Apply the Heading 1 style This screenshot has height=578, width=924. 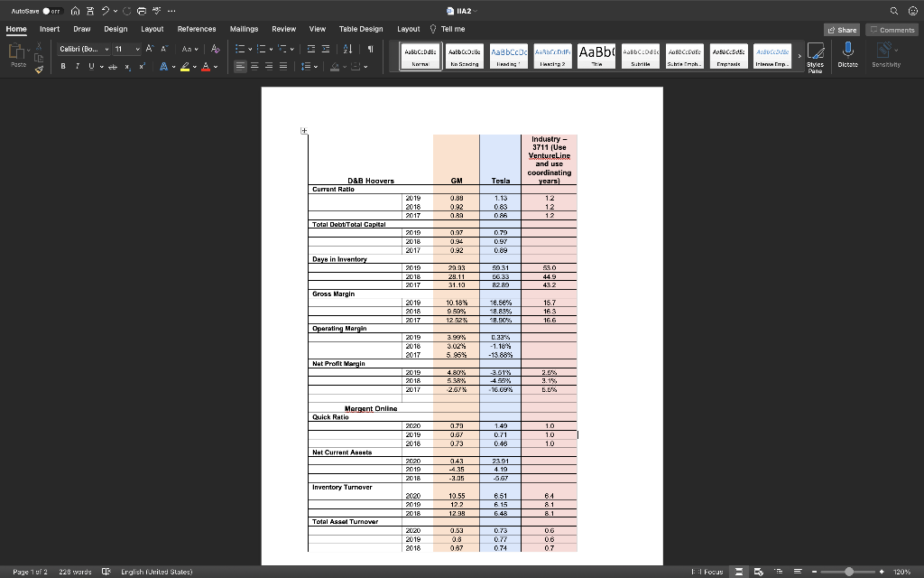tap(509, 56)
